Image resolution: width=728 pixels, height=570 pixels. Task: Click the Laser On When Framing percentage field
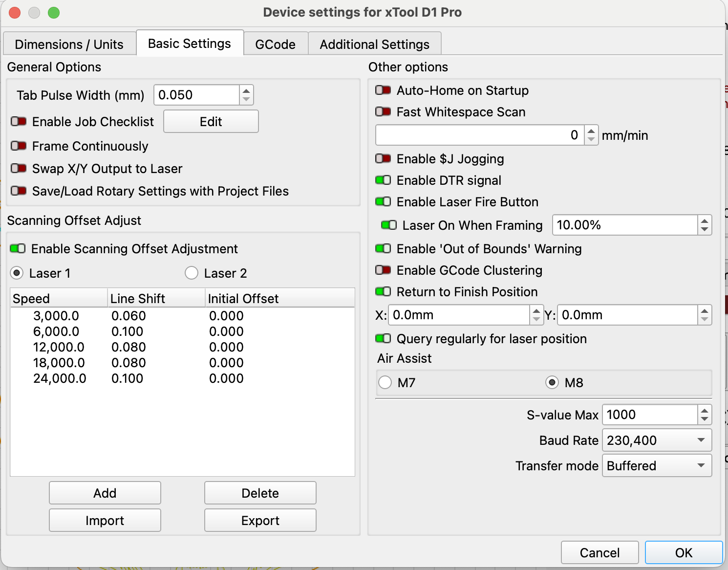coord(625,225)
